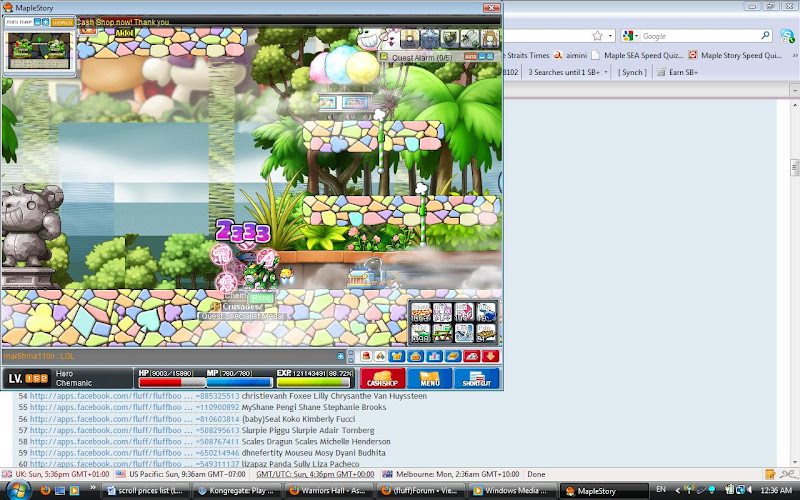The height and width of the screenshot is (500, 800).
Task: Use second quick slot purple item
Action: tap(442, 312)
